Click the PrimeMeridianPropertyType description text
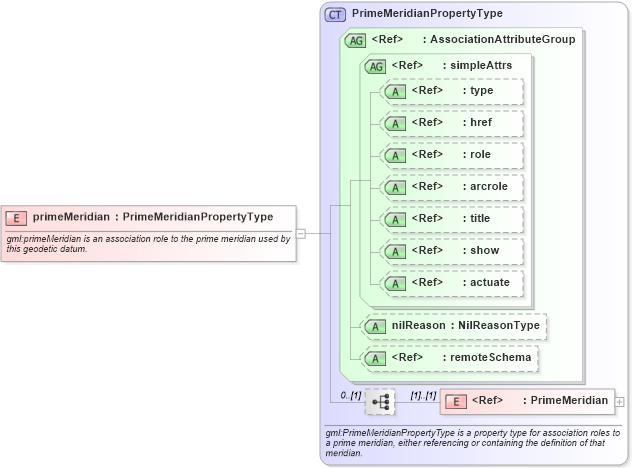The height and width of the screenshot is (468, 632). click(x=472, y=443)
